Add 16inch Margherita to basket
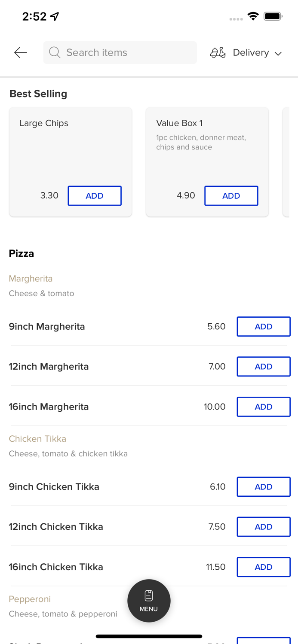This screenshot has height=644, width=298. click(x=263, y=407)
